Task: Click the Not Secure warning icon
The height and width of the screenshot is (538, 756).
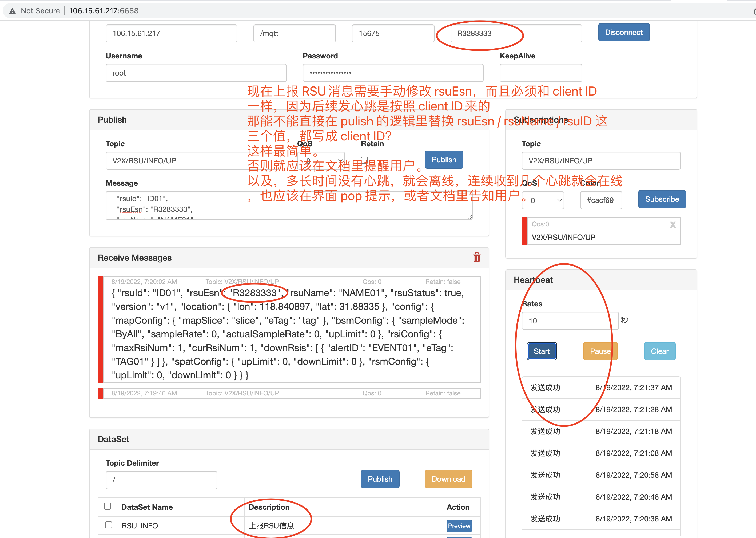Action: click(x=12, y=10)
